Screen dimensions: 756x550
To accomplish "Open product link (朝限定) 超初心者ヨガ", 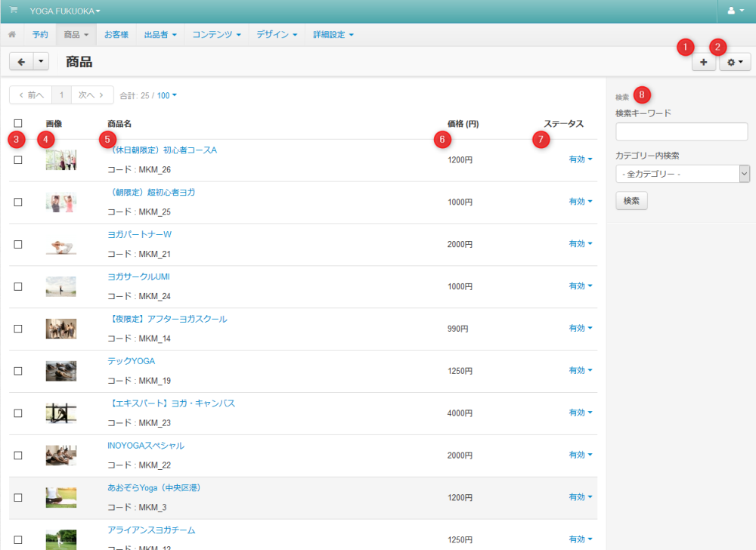I will point(151,192).
